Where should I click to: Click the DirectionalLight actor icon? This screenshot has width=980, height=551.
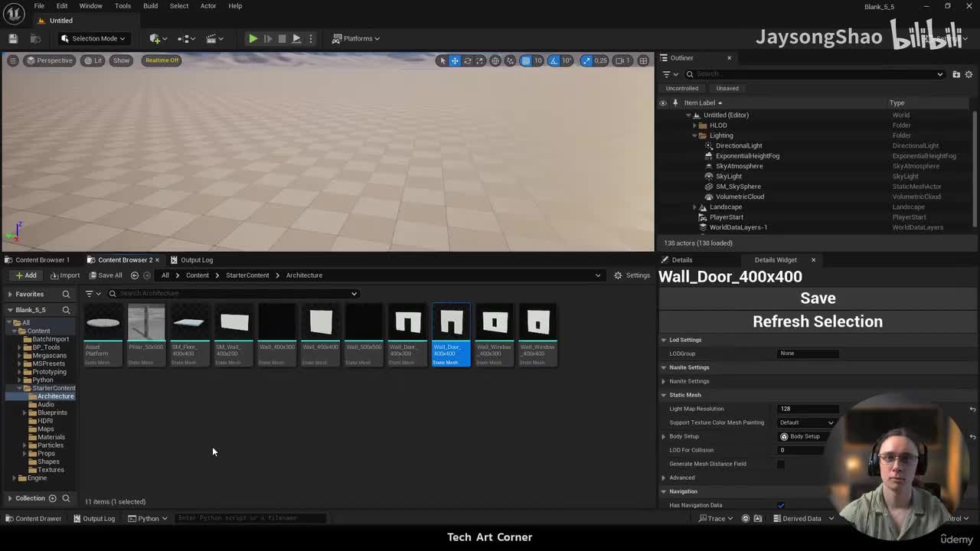[709, 145]
